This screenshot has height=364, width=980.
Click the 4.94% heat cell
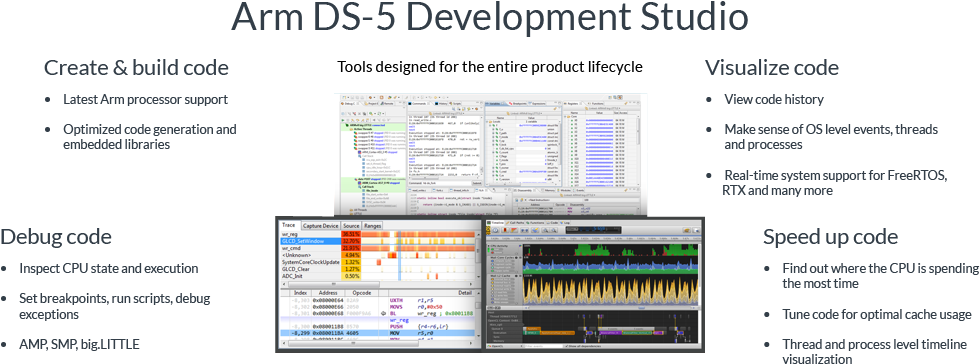click(351, 255)
